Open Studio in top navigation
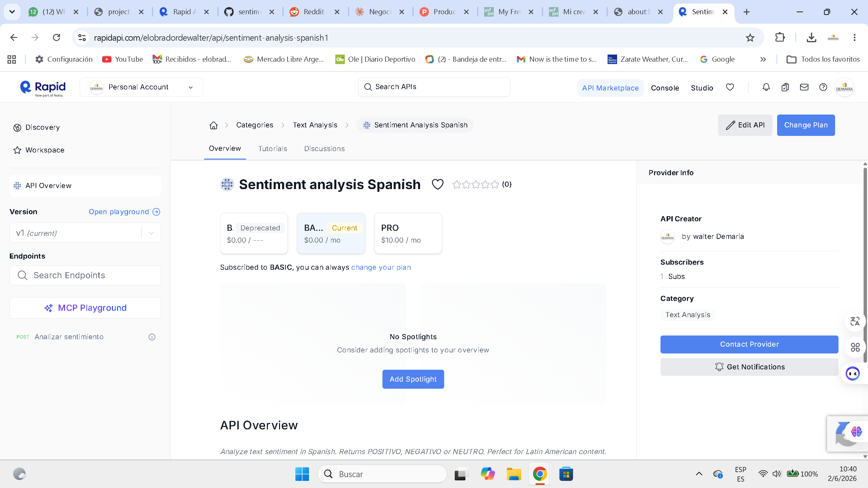This screenshot has height=488, width=868. coord(702,88)
